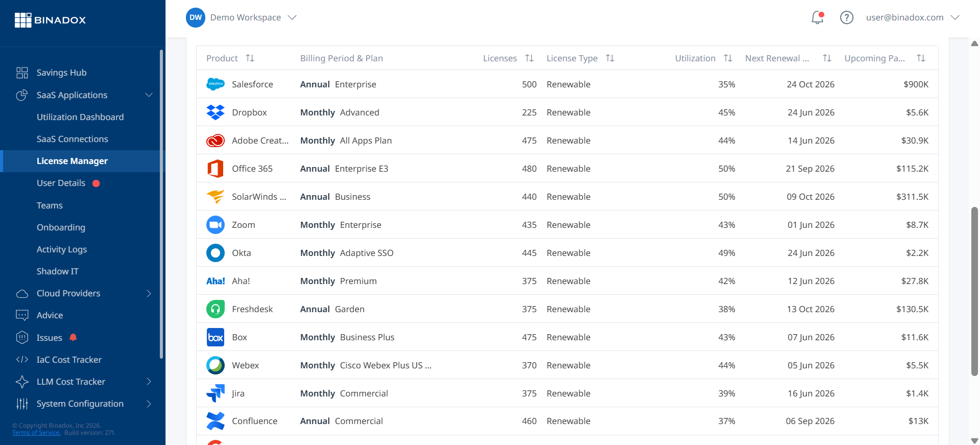Click the sidebar scrollbar
Image resolution: width=980 pixels, height=445 pixels.
click(x=161, y=204)
